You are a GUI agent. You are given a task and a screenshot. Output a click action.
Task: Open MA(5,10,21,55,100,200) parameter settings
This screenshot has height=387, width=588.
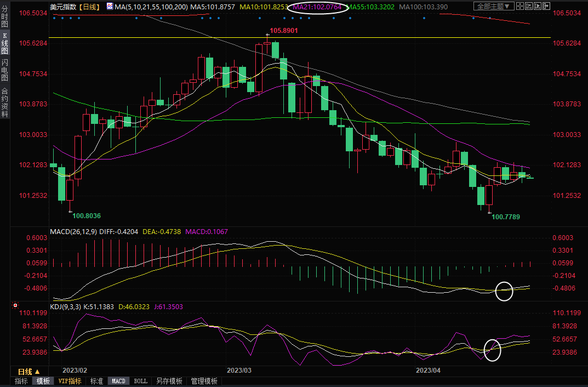(151, 7)
